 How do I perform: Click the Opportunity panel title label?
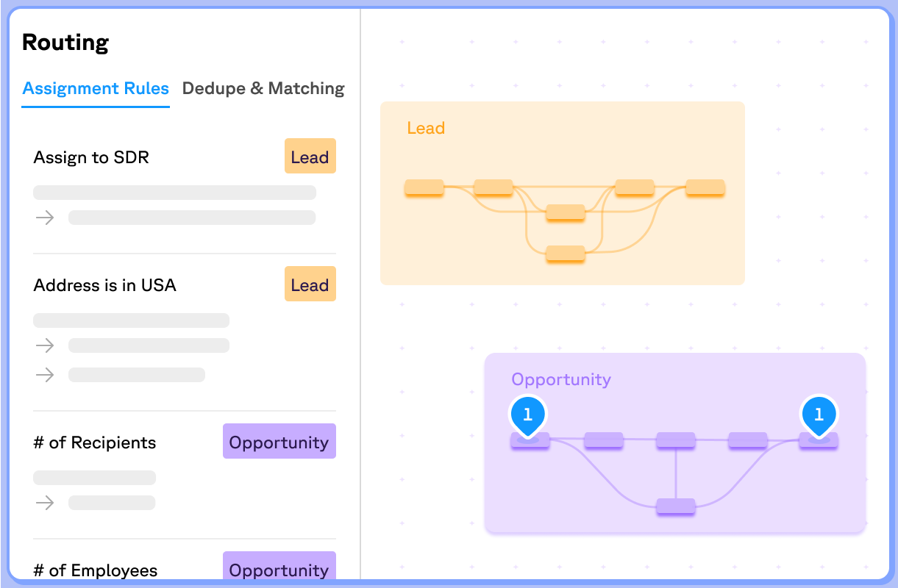[x=561, y=379]
